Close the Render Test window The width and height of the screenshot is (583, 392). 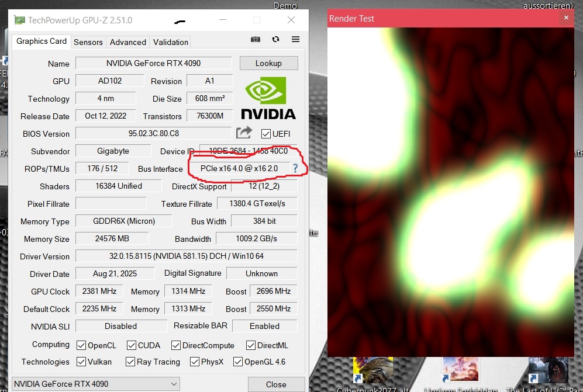(566, 18)
